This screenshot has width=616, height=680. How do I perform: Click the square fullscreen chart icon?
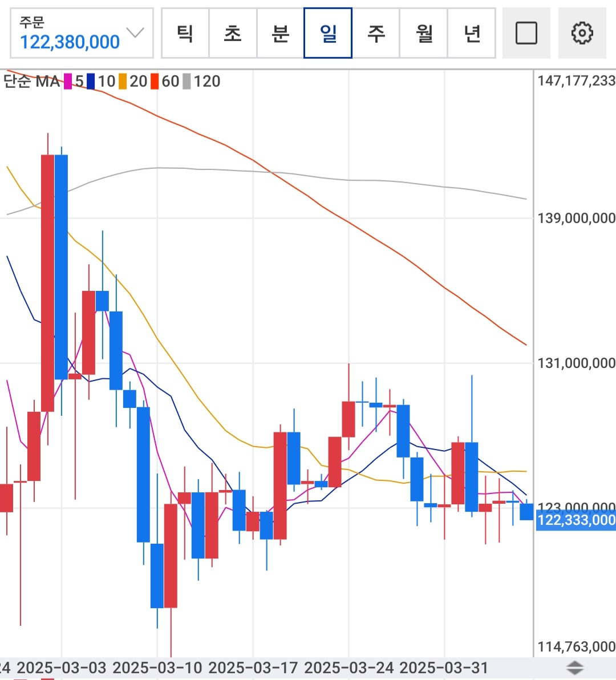[526, 33]
